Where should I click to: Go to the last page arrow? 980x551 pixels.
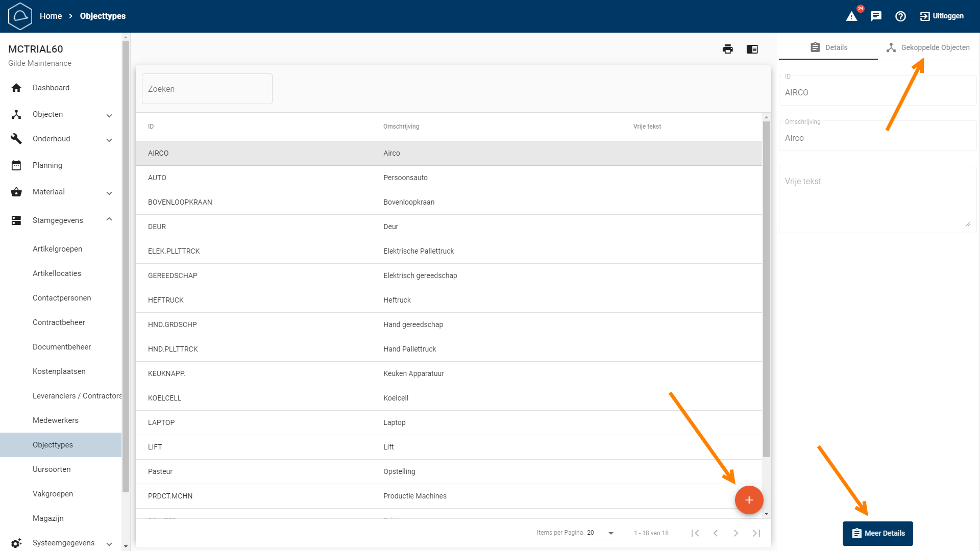click(756, 533)
